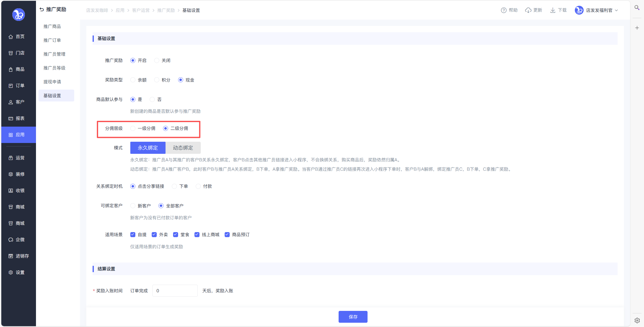Select the 关闭 radio for 推广奖励

coord(157,60)
